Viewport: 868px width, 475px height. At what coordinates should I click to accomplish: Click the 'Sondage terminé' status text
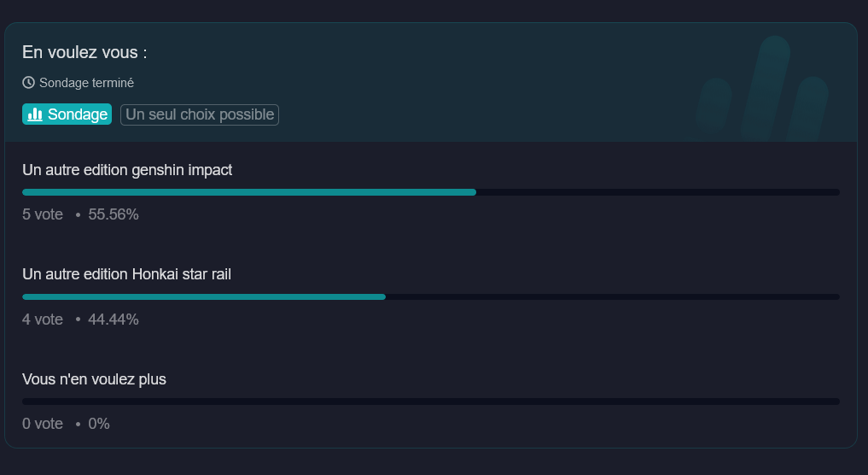[x=86, y=83]
